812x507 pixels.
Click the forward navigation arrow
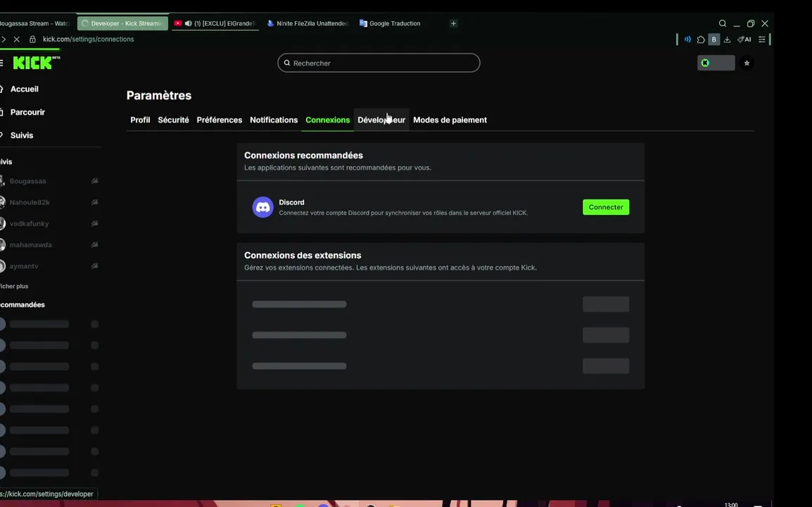pyautogui.click(x=3, y=39)
